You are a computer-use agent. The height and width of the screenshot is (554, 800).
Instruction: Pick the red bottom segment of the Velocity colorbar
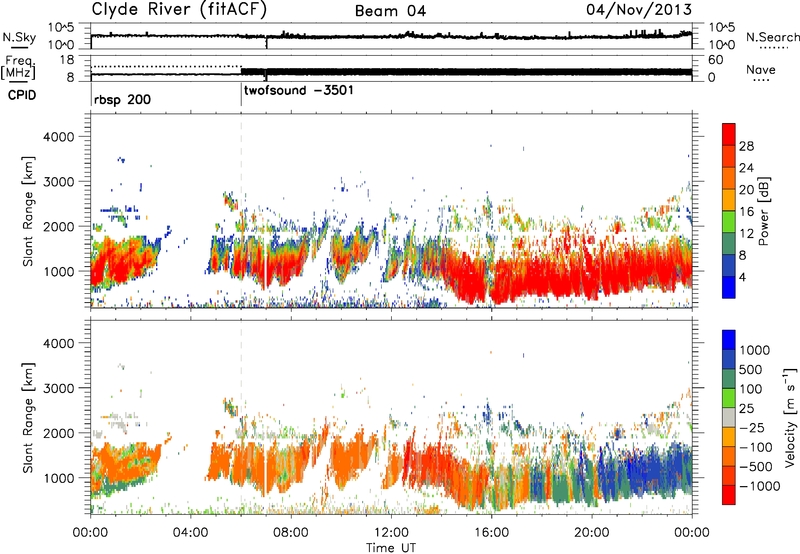coord(729,495)
